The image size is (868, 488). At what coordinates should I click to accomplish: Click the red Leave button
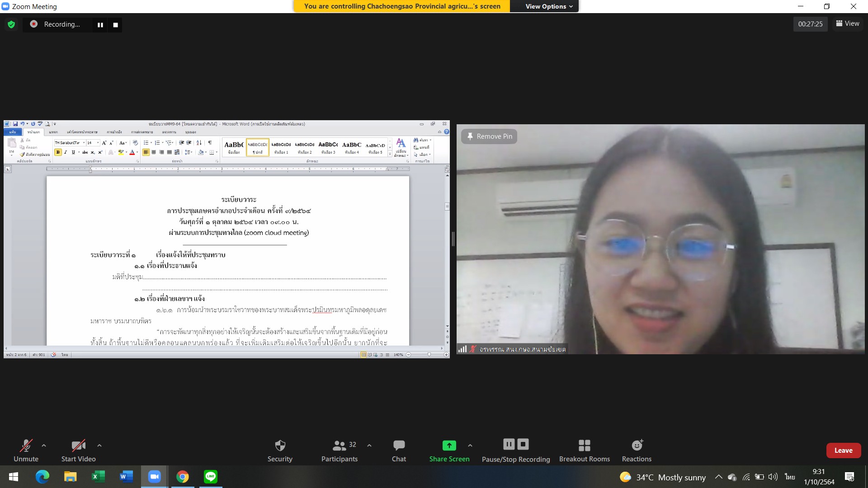843,450
